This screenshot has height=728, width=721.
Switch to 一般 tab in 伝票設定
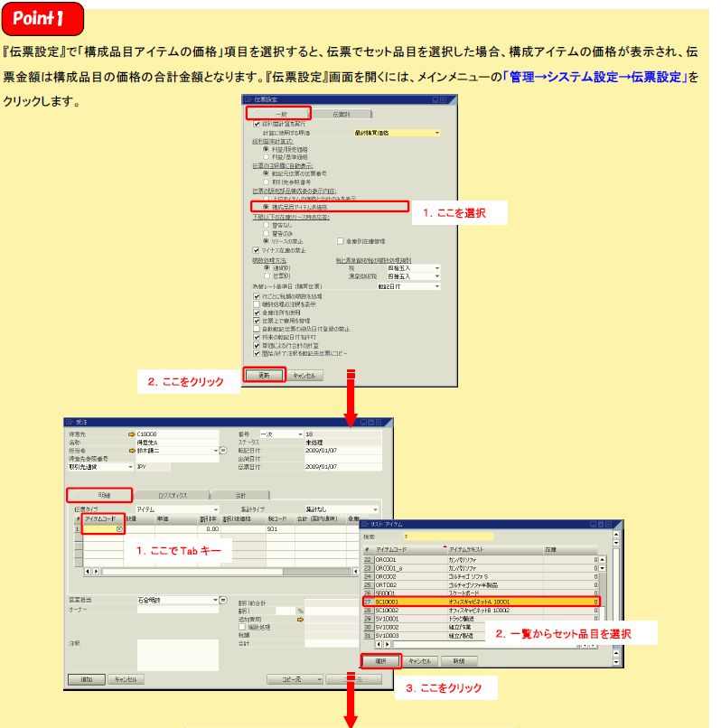[279, 113]
